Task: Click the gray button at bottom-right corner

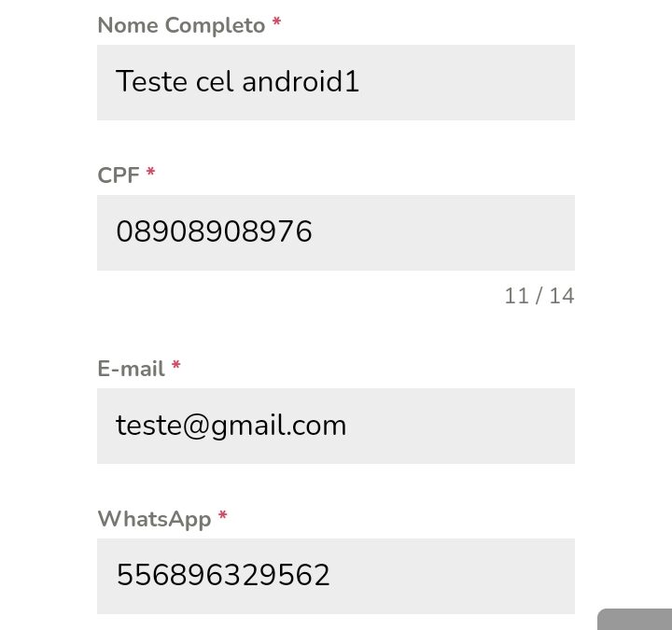Action: point(635,620)
